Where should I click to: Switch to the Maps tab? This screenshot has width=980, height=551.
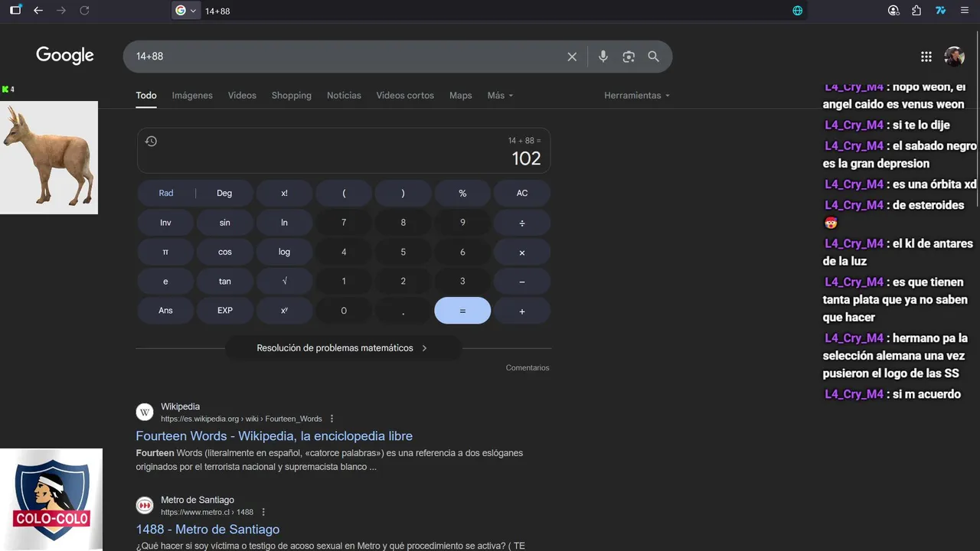click(461, 96)
